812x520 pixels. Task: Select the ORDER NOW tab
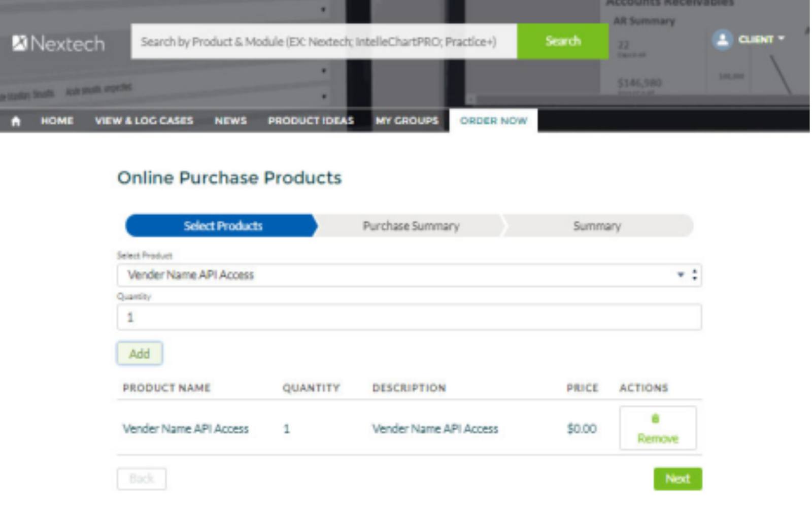493,121
